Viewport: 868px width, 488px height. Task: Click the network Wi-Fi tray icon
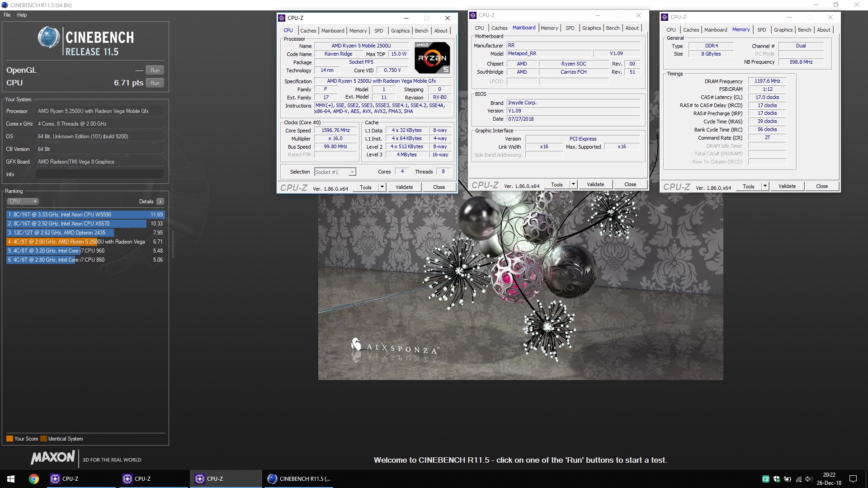(x=798, y=479)
